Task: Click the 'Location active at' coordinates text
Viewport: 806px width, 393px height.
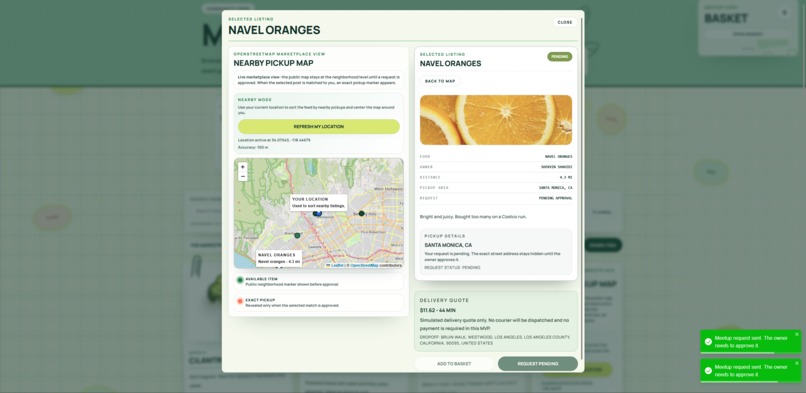Action: pyautogui.click(x=274, y=140)
